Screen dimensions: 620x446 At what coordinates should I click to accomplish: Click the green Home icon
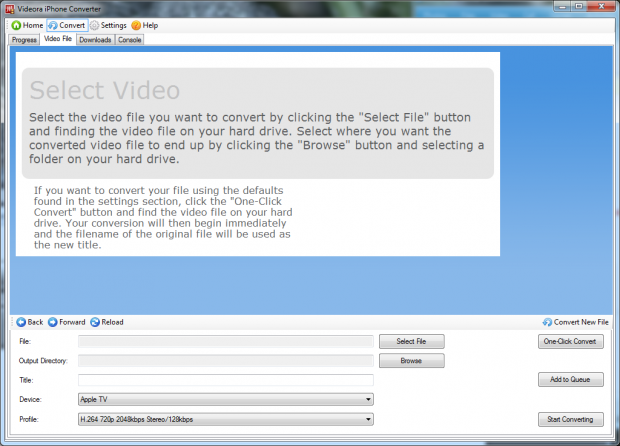(16, 25)
